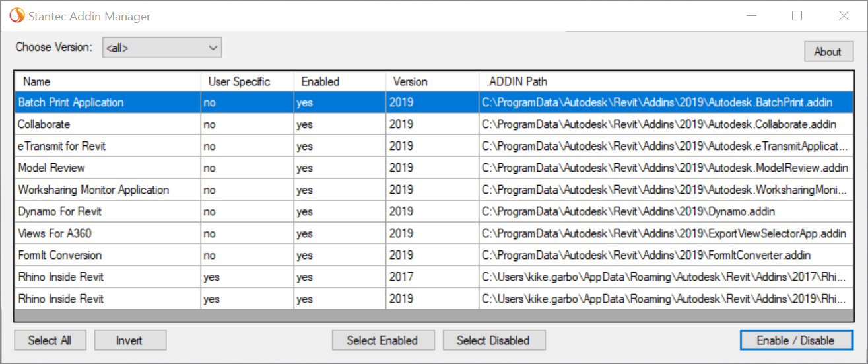
Task: Sort list by Name column header
Action: pyautogui.click(x=37, y=82)
